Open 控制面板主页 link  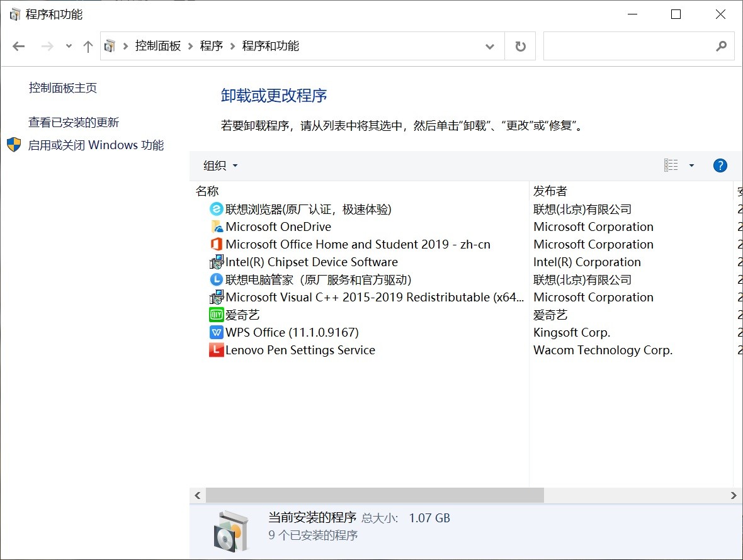tap(62, 88)
